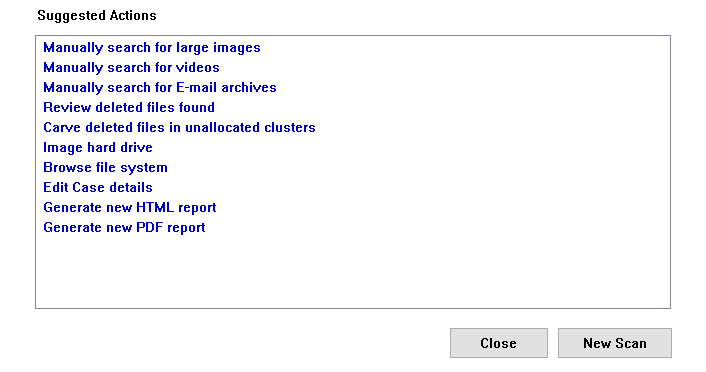Viewport: 706px width, 372px height.
Task: Export a new HTML report
Action: click(x=130, y=207)
